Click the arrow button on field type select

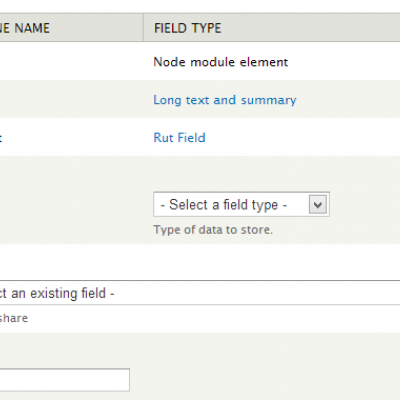click(x=318, y=204)
